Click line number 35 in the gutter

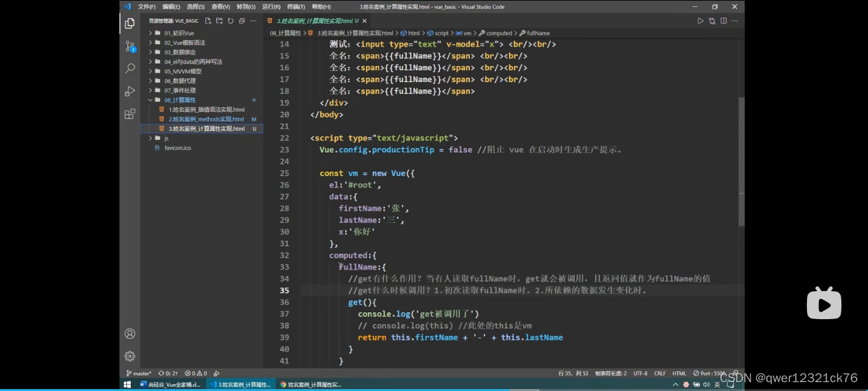(284, 291)
